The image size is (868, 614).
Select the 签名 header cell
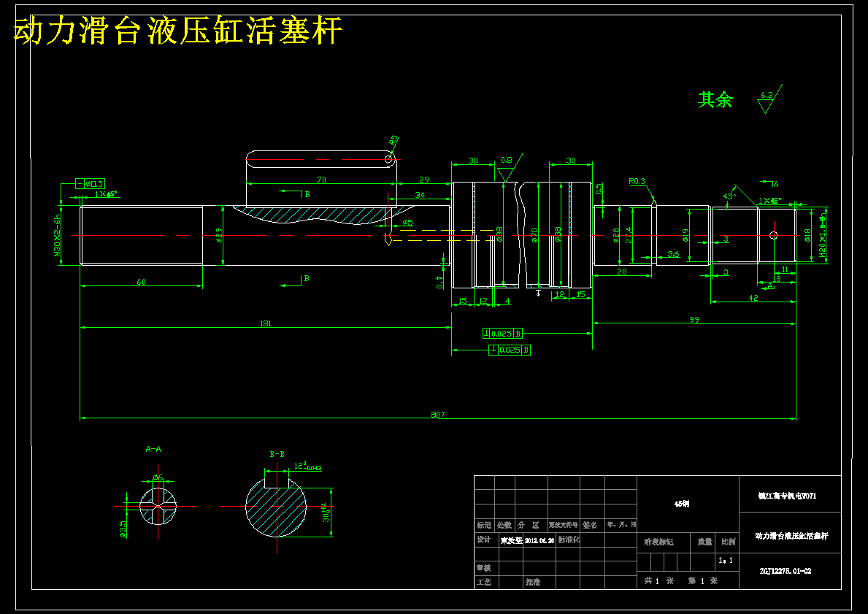(590, 525)
